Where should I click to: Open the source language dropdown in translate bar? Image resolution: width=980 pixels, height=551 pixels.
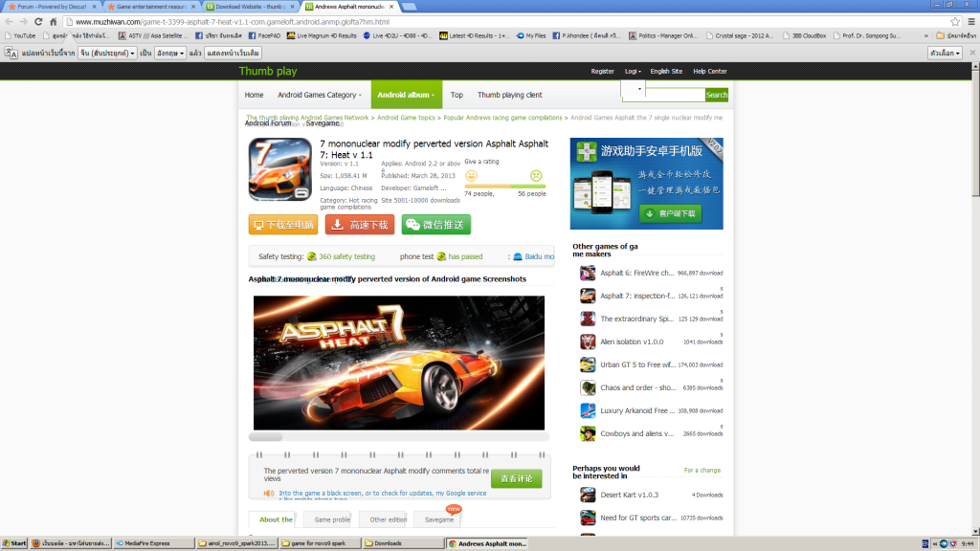(x=108, y=54)
